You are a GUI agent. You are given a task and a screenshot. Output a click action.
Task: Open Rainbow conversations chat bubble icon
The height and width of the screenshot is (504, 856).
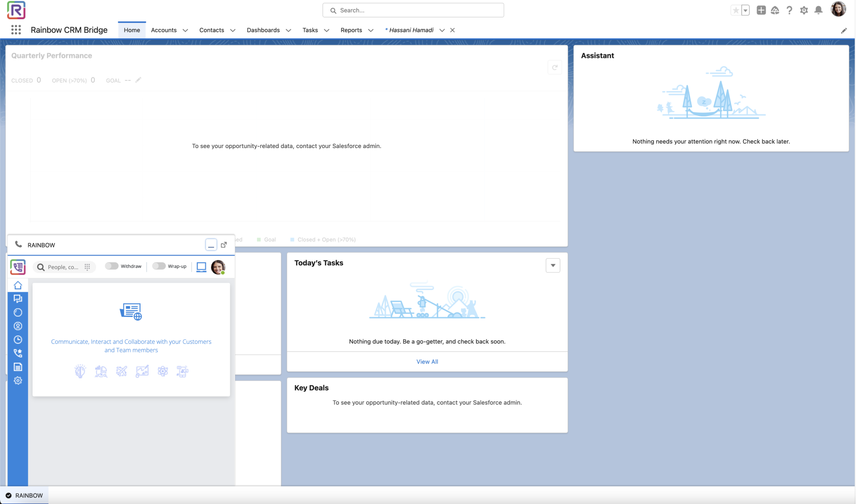pyautogui.click(x=18, y=299)
